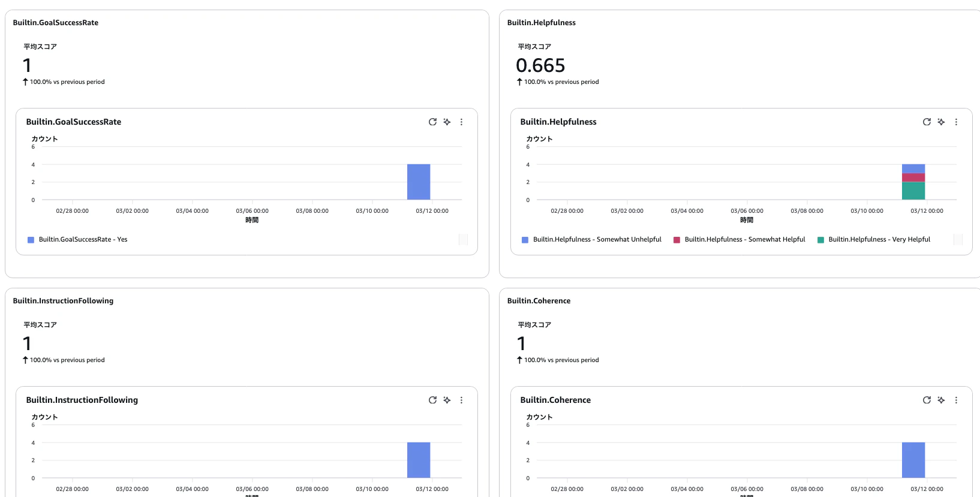Refresh the Builtin.Coherence chart
Image resolution: width=980 pixels, height=497 pixels.
click(x=927, y=400)
